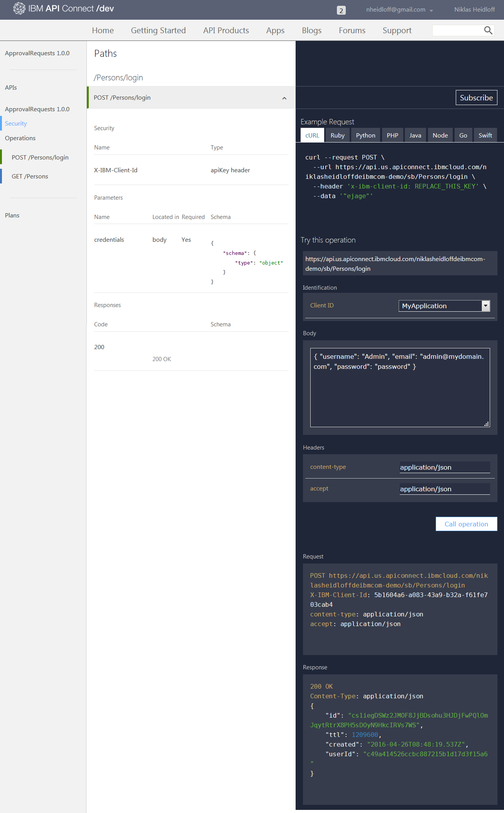This screenshot has height=813, width=504.
Task: Switch to the Java example tab
Action: click(415, 135)
